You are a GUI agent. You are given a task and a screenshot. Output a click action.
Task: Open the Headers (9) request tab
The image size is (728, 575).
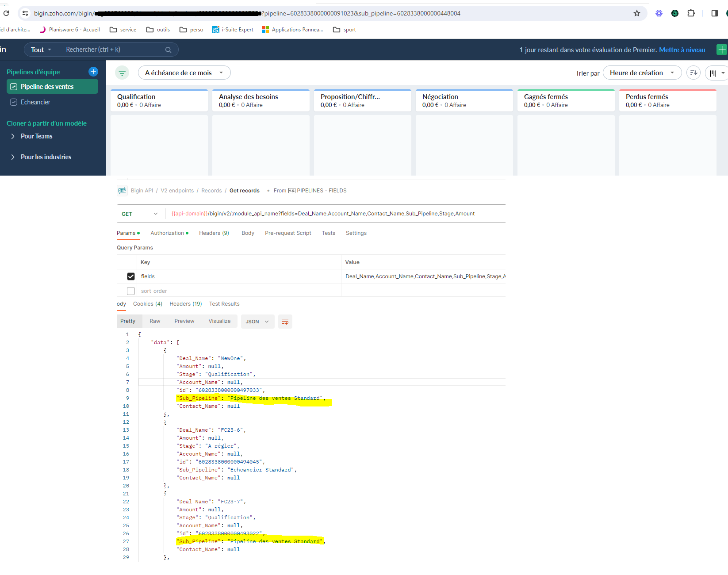pyautogui.click(x=214, y=233)
